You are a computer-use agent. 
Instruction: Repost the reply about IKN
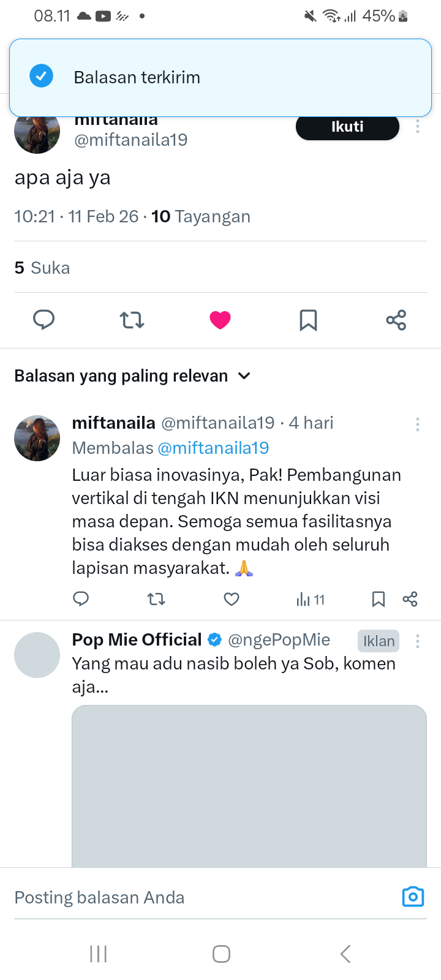pos(156,599)
